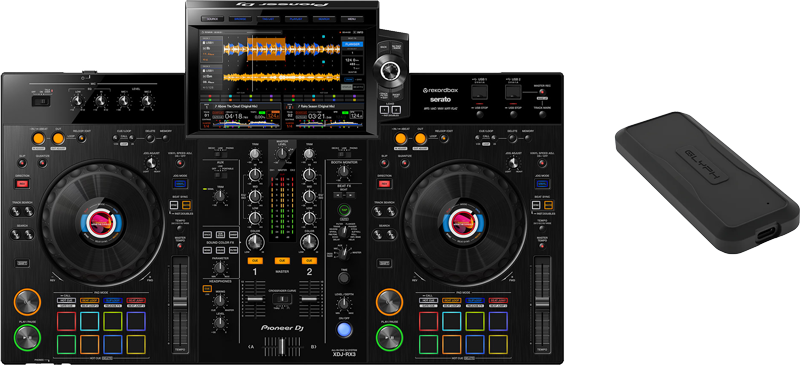
Task: Tap the left deck loop OUT button
Action: click(58, 138)
